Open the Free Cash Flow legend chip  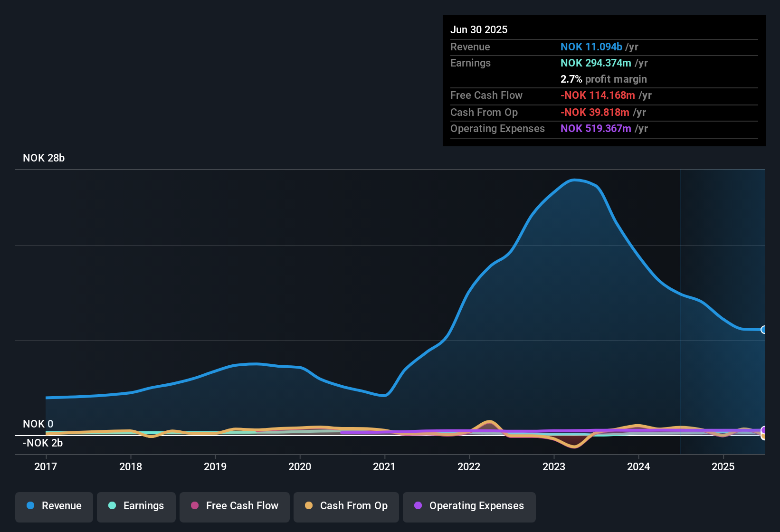tap(234, 506)
